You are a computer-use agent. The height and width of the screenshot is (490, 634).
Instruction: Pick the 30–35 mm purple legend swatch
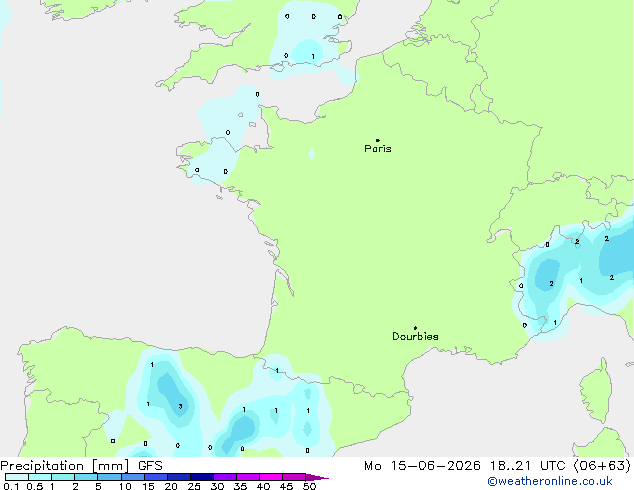[x=225, y=477]
